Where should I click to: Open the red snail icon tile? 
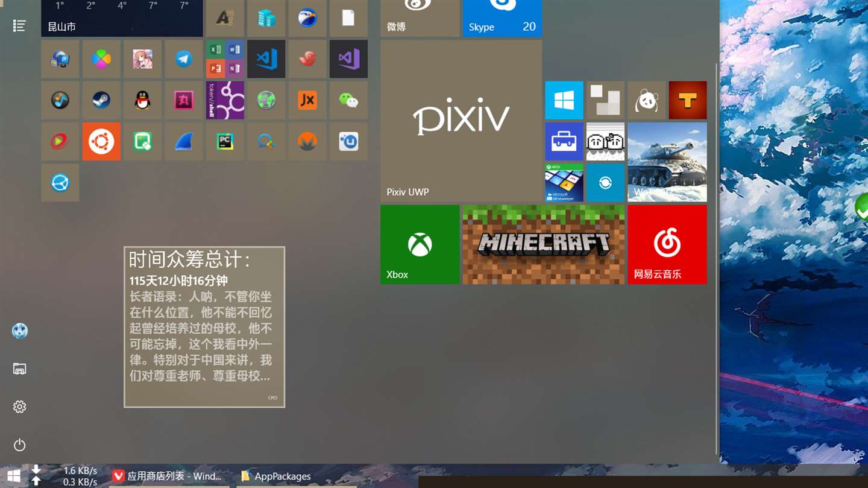tap(307, 59)
